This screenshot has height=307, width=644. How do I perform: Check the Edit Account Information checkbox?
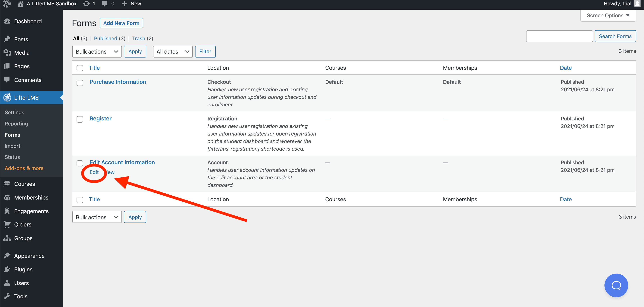tap(80, 163)
